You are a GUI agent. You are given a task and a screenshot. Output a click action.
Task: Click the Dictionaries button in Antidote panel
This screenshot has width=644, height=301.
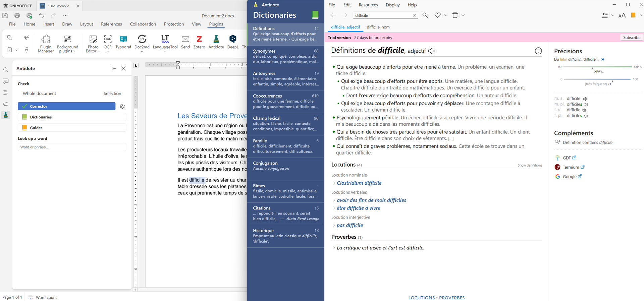[x=72, y=117]
